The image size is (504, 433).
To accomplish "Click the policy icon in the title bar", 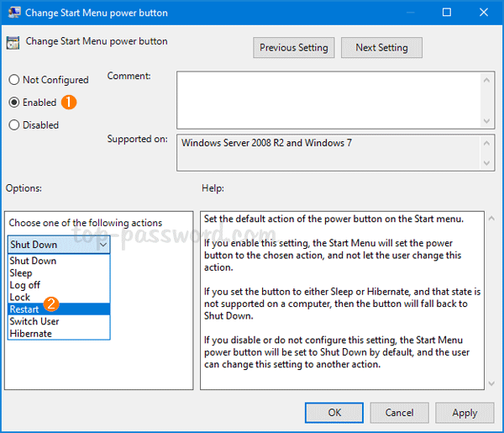I will [x=13, y=13].
